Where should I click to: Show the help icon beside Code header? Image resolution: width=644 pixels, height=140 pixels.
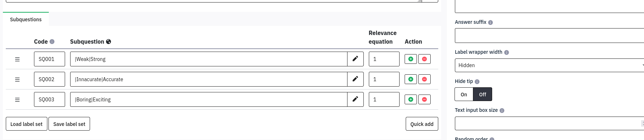pos(52,41)
